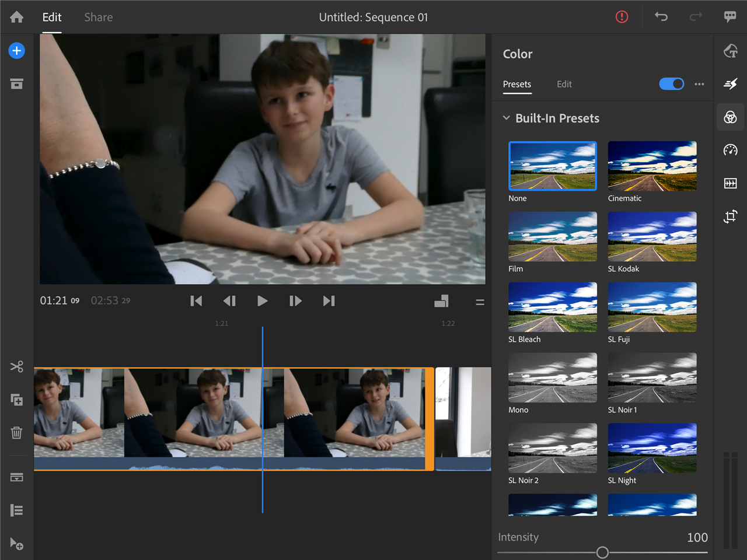Apply the SL Noir 1 preset
Screen dimensions: 747x560
point(652,378)
